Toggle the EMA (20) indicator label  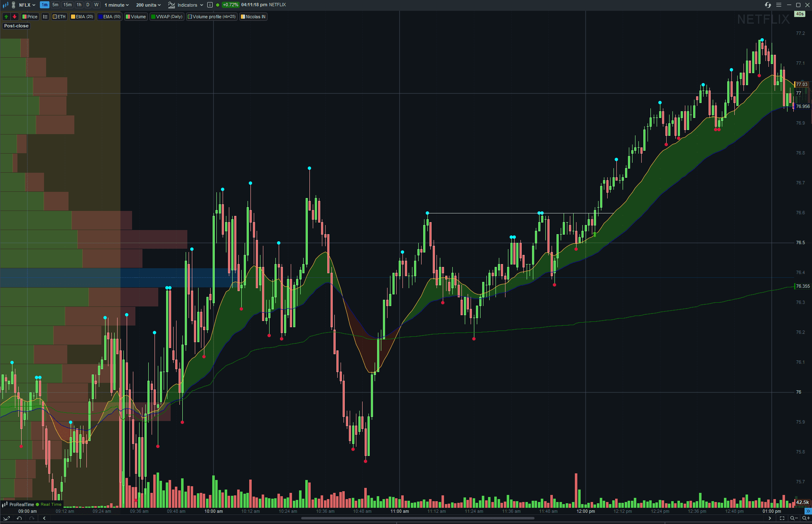tap(82, 17)
